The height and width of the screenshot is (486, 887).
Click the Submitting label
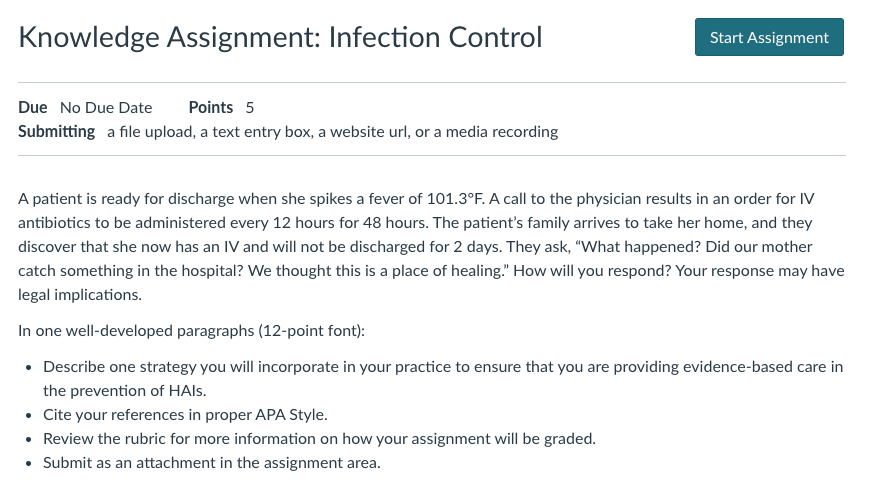click(x=57, y=132)
